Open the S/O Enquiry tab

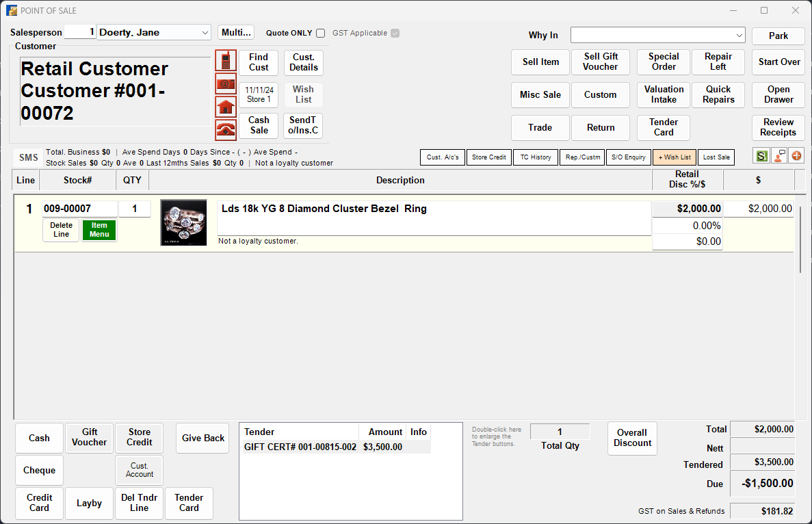click(x=628, y=157)
